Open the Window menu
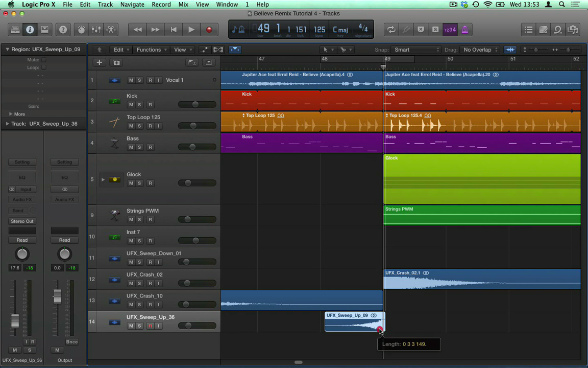The height and width of the screenshot is (368, 588). point(227,5)
